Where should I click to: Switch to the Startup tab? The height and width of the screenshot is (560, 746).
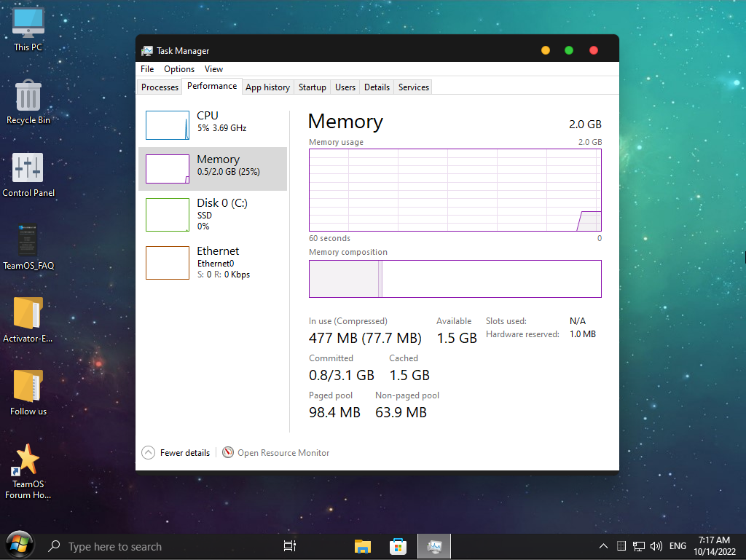point(312,87)
